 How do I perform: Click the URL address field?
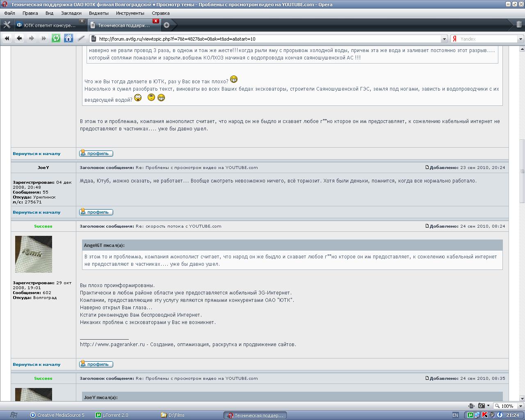pyautogui.click(x=269, y=39)
